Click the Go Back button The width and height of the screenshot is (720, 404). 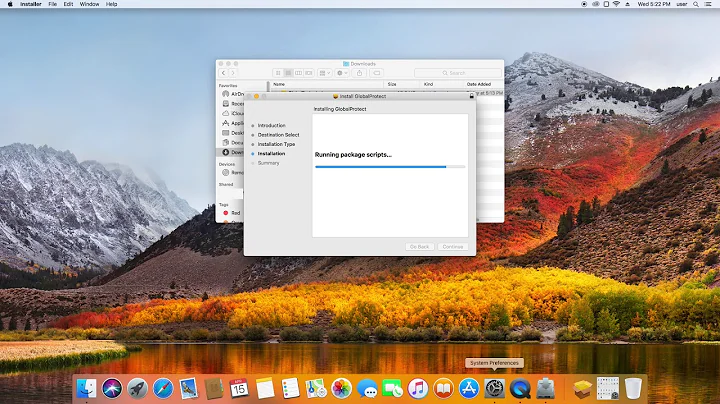click(x=420, y=247)
